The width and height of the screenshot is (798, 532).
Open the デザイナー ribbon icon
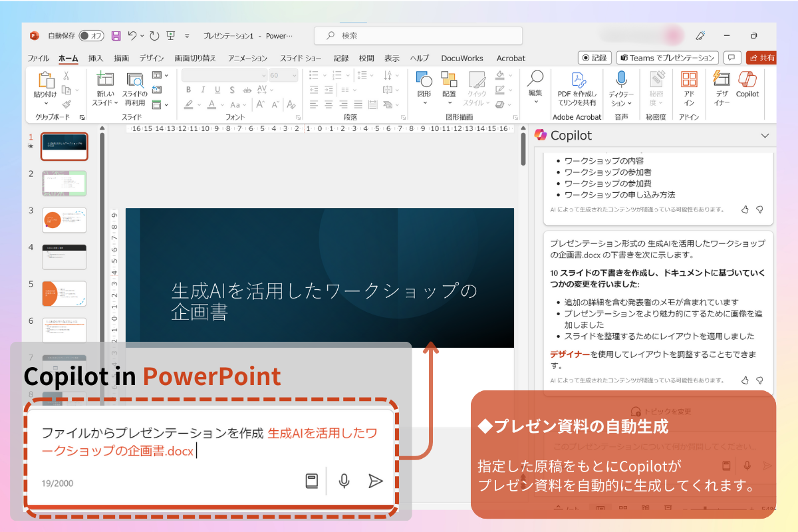pos(722,78)
